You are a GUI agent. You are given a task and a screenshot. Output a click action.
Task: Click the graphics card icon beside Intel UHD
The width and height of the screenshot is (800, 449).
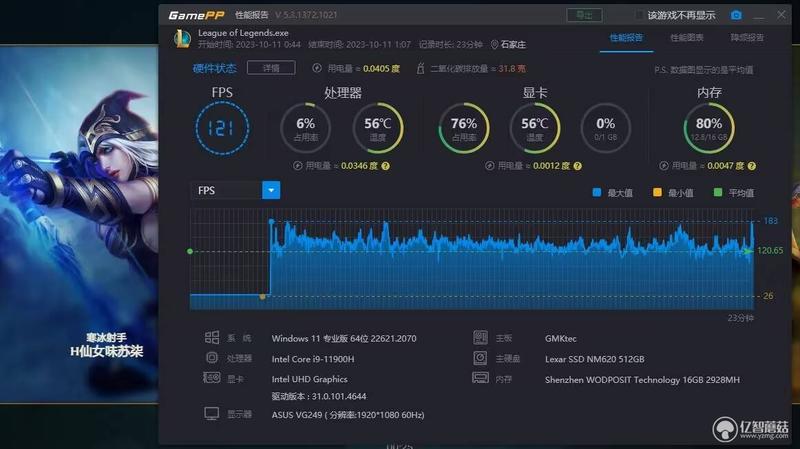(x=212, y=378)
